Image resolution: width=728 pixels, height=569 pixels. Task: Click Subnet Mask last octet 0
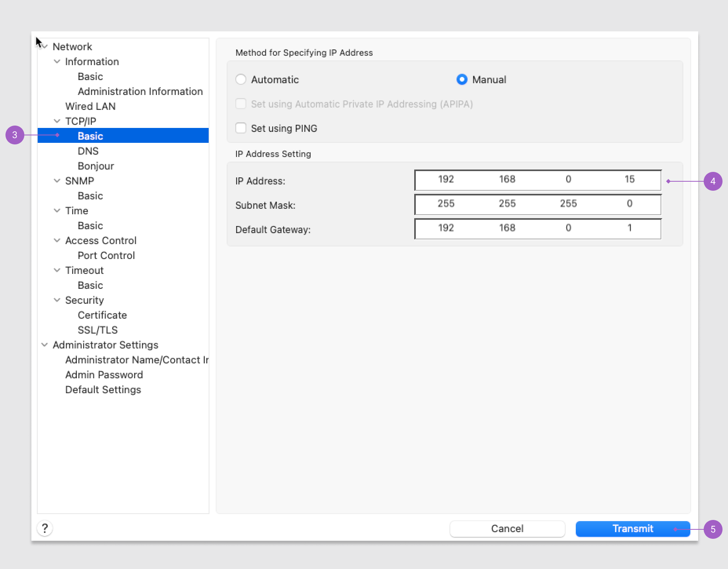click(x=630, y=204)
